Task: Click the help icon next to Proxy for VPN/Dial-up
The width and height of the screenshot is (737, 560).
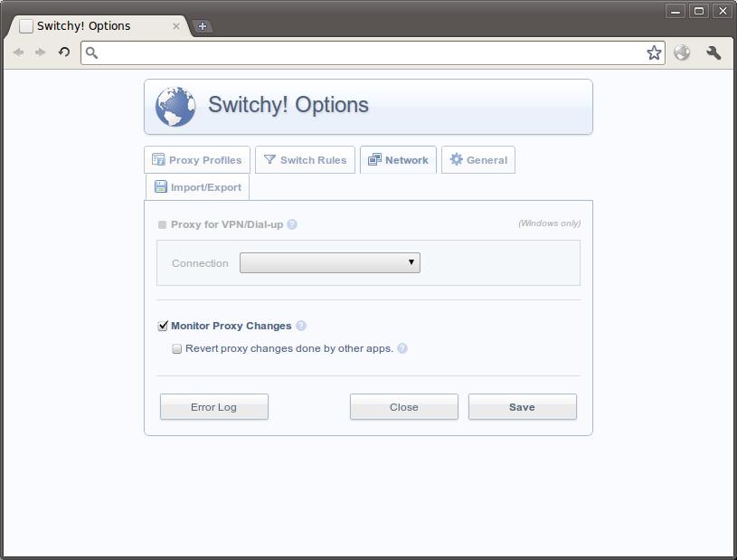Action: tap(292, 224)
